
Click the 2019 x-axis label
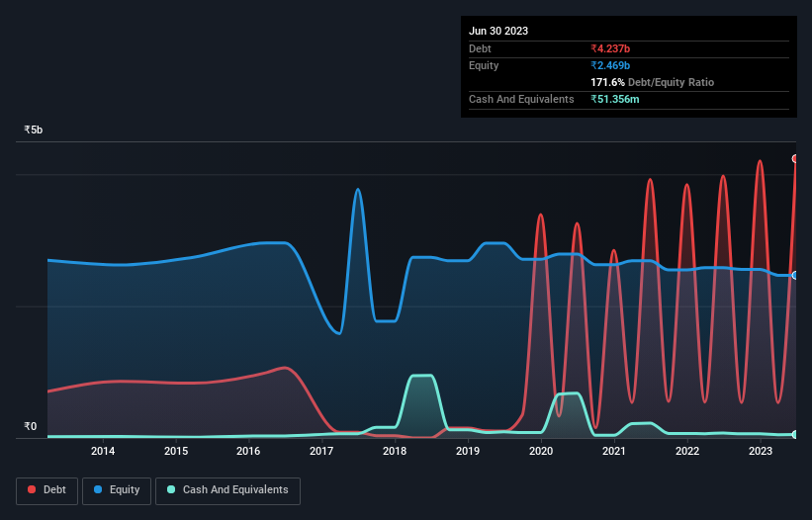468,451
